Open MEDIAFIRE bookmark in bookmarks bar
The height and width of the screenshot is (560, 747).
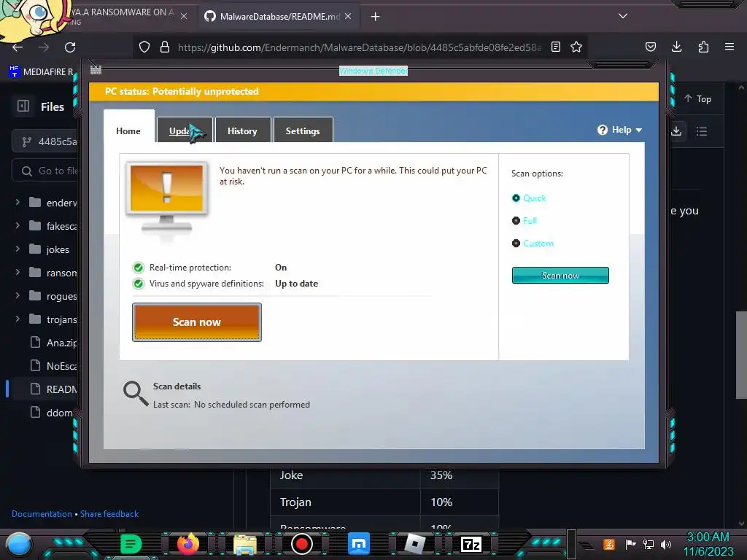click(x=41, y=72)
